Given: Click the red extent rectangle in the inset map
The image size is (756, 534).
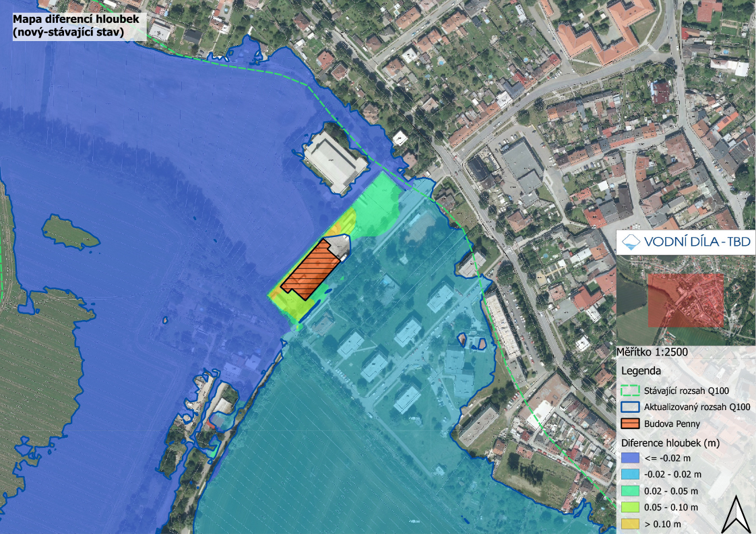Looking at the screenshot, I should coord(685,300).
